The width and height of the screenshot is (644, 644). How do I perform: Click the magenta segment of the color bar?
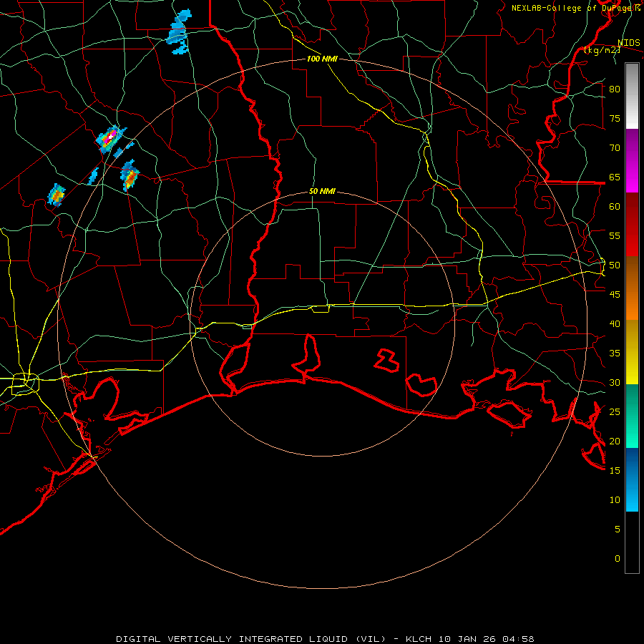click(632, 160)
